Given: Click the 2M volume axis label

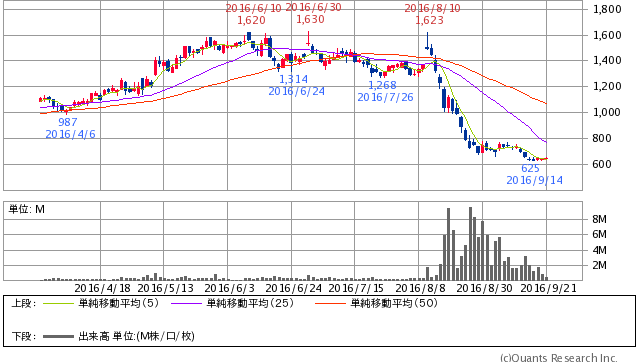Looking at the screenshot, I should [x=599, y=266].
